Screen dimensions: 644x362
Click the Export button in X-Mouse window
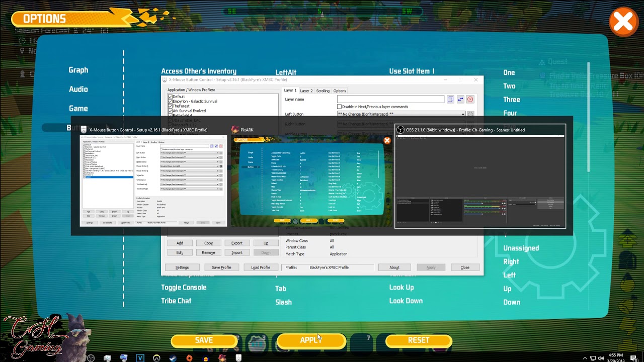237,243
